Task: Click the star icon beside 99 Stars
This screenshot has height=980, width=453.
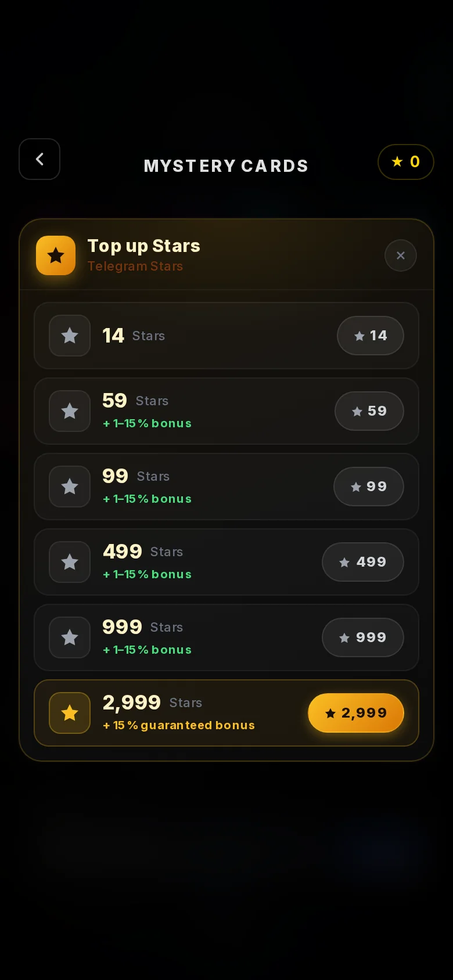Action: coord(70,487)
